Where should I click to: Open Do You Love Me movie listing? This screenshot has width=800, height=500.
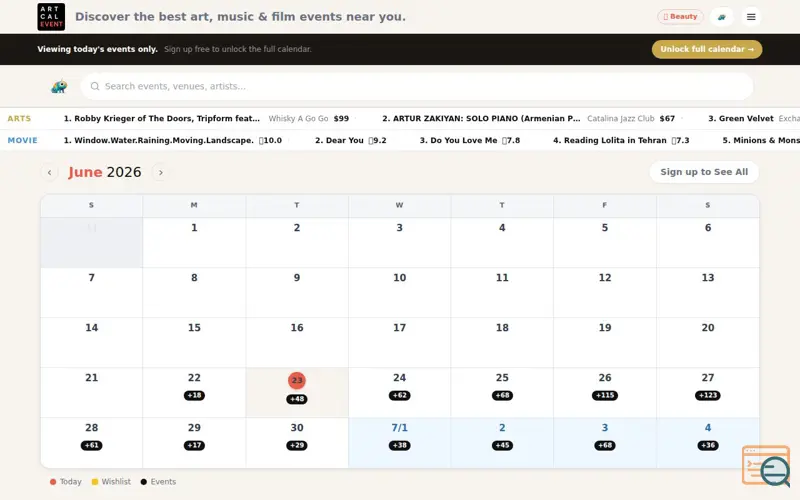click(x=458, y=140)
